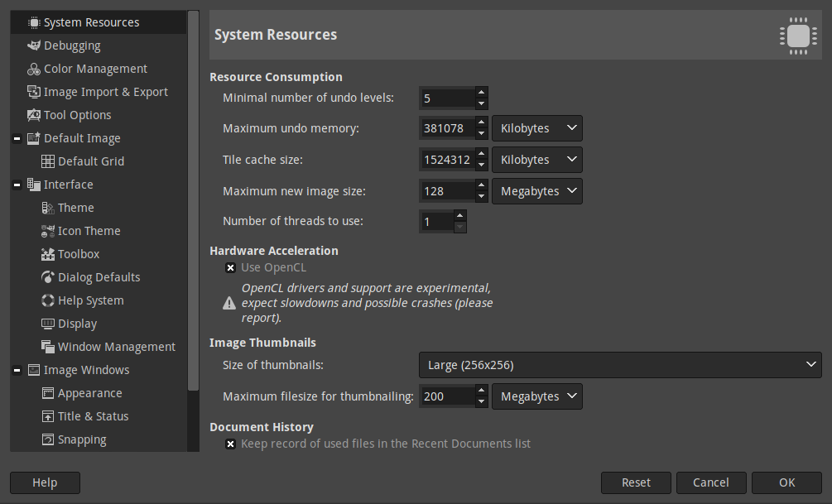Click the Tool Options icon
This screenshot has width=832, height=504.
point(34,115)
